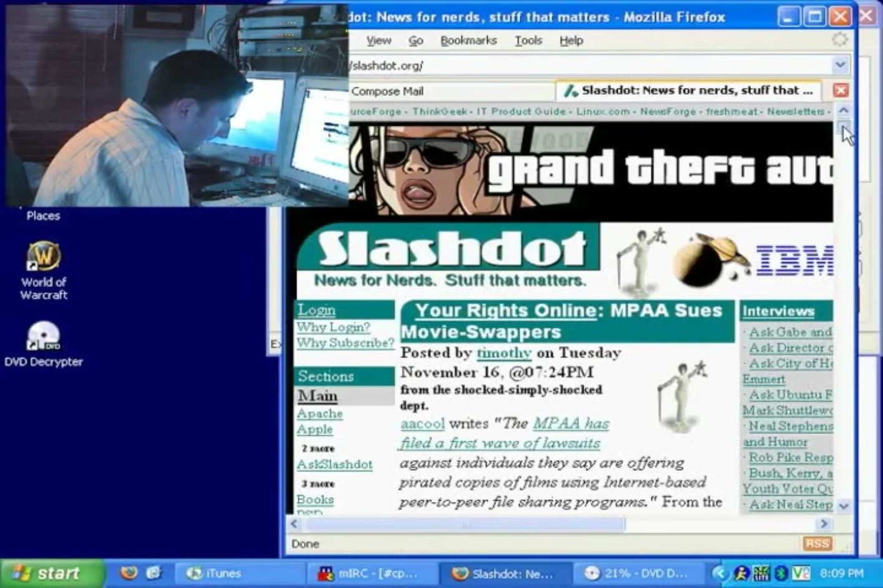Open the Help menu
The height and width of the screenshot is (588, 883).
[571, 41]
